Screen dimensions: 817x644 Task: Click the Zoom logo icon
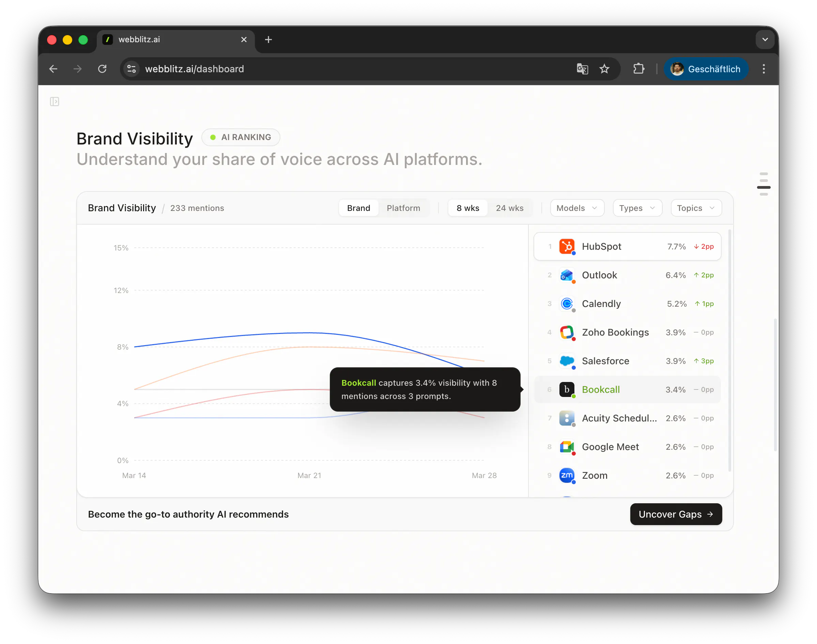[x=566, y=475]
